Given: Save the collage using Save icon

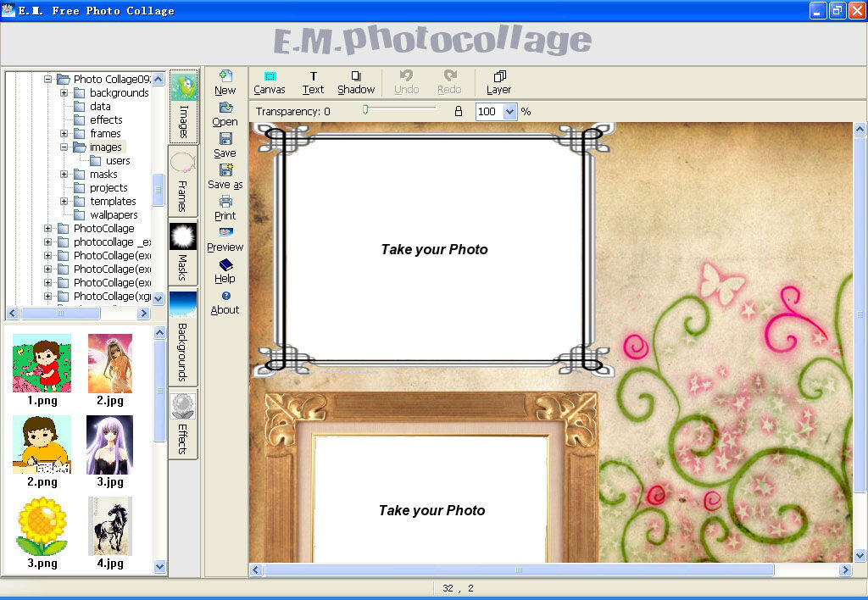Looking at the screenshot, I should pos(225,138).
